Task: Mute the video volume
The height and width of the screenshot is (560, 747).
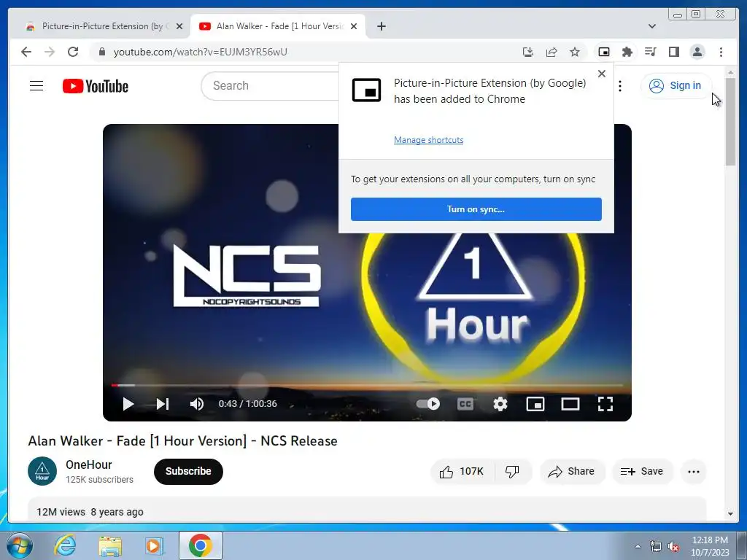Action: [196, 404]
